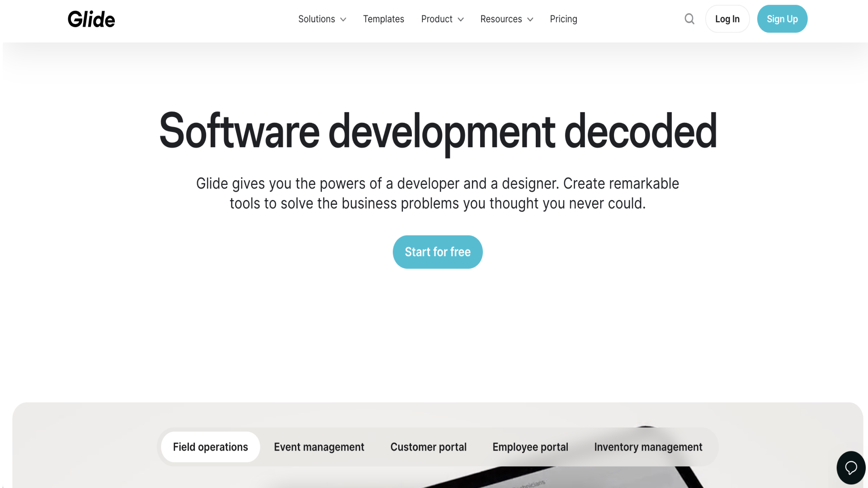Expand the Resources dropdown menu

pos(507,19)
